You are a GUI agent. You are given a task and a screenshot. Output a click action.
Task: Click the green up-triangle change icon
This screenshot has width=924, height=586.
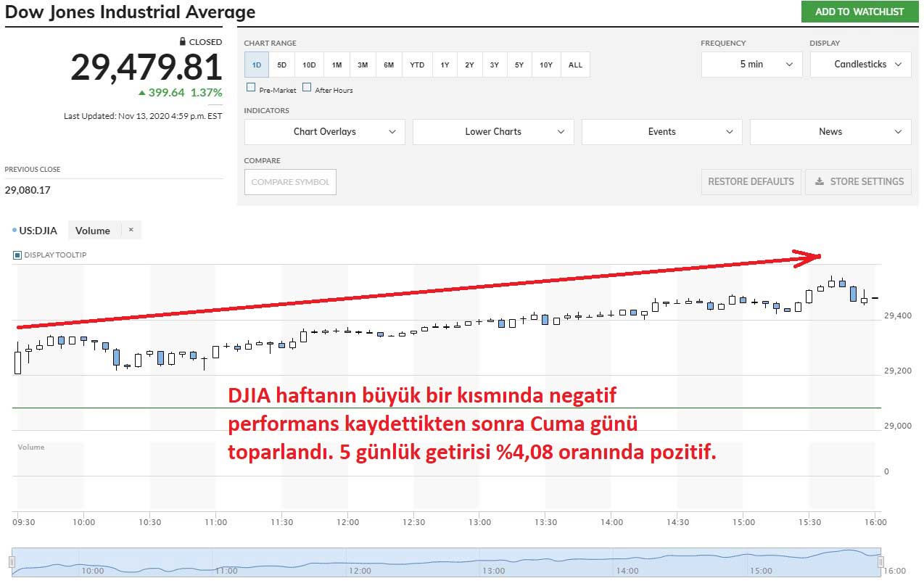[141, 93]
